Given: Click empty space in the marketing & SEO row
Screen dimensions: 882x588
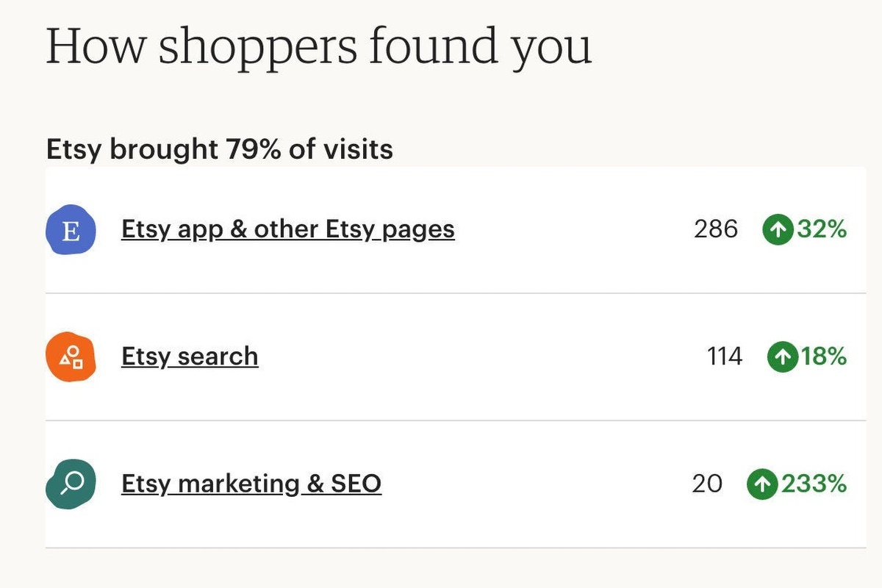Looking at the screenshot, I should (x=537, y=484).
